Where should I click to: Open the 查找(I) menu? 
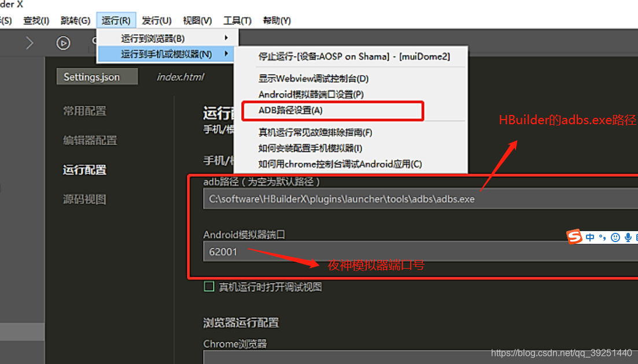point(36,20)
